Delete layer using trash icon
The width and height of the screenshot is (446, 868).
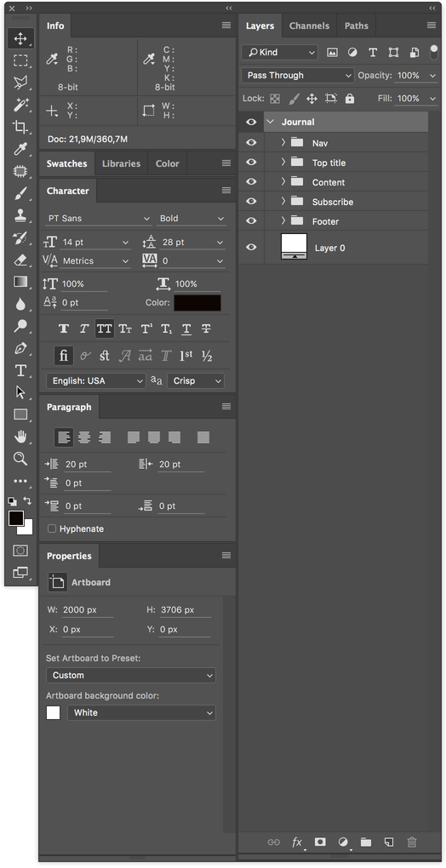click(412, 842)
